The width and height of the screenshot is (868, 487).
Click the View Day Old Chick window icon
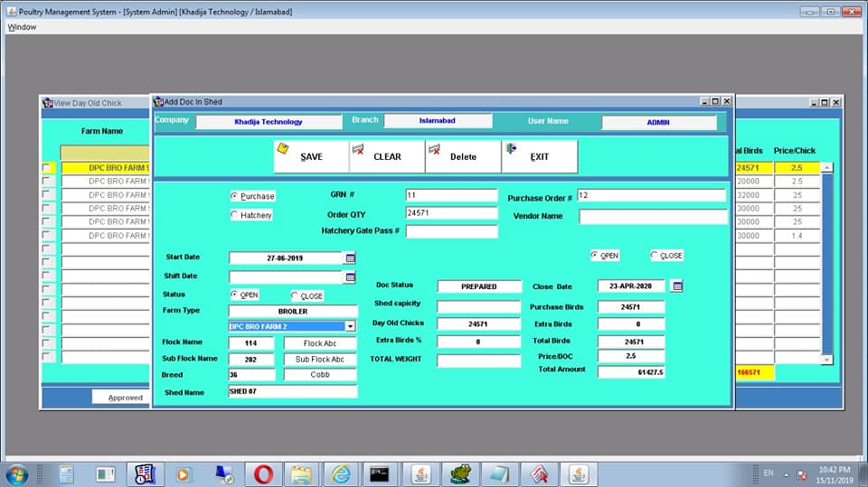48,103
